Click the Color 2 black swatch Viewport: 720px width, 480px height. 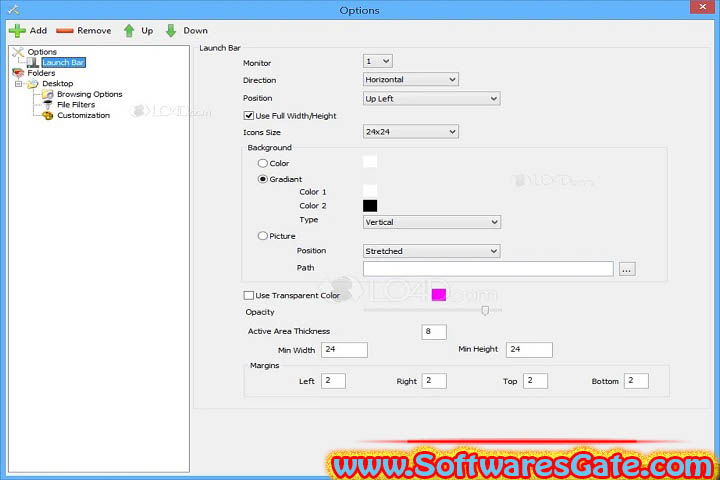370,206
